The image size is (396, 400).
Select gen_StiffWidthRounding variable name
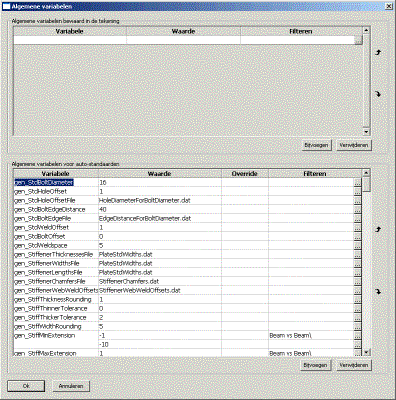tap(56, 326)
